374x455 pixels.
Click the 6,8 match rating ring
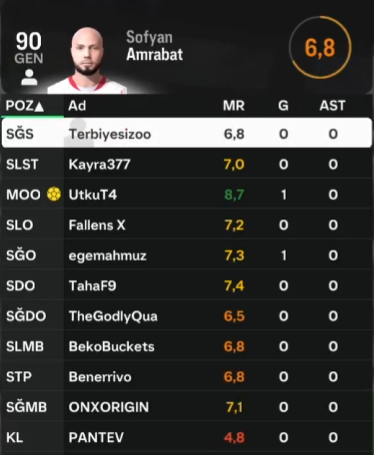pos(320,47)
